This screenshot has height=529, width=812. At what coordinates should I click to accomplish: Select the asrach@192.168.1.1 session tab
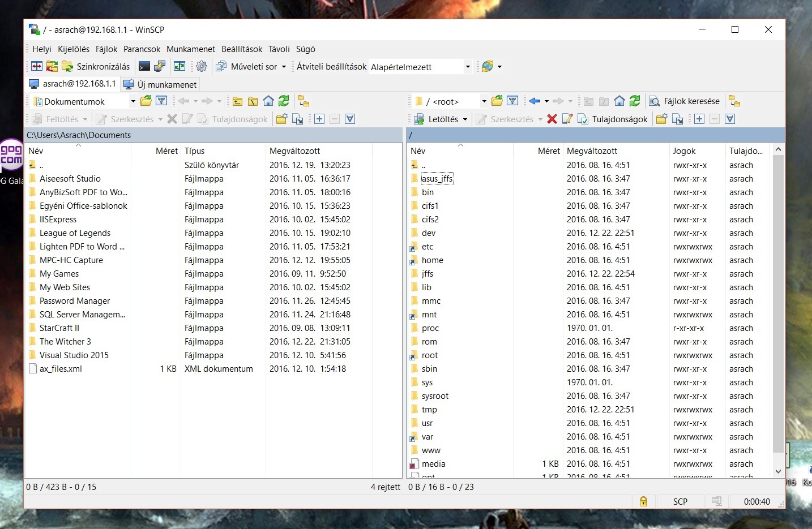pos(72,84)
